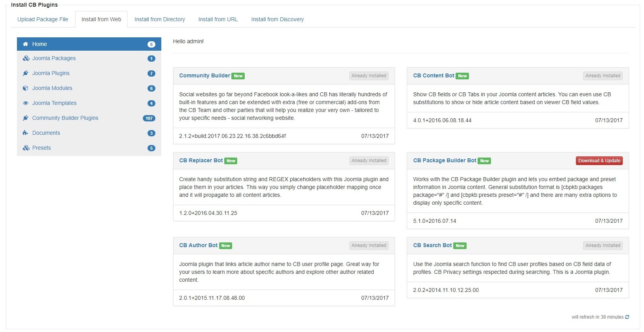Click the New badge beside CB Search Bot

pyautogui.click(x=460, y=246)
